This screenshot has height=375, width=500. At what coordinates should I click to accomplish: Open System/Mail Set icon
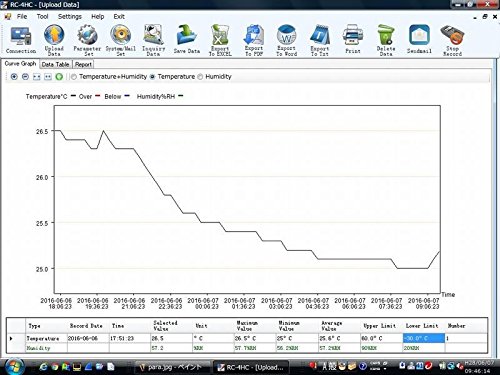pyautogui.click(x=120, y=35)
